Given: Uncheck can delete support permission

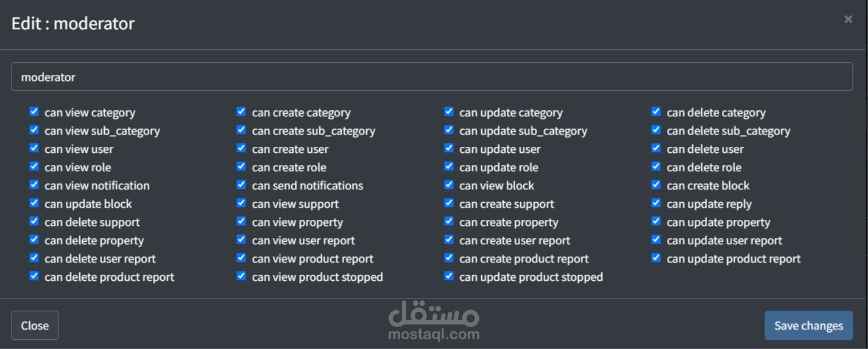Looking at the screenshot, I should (x=34, y=221).
